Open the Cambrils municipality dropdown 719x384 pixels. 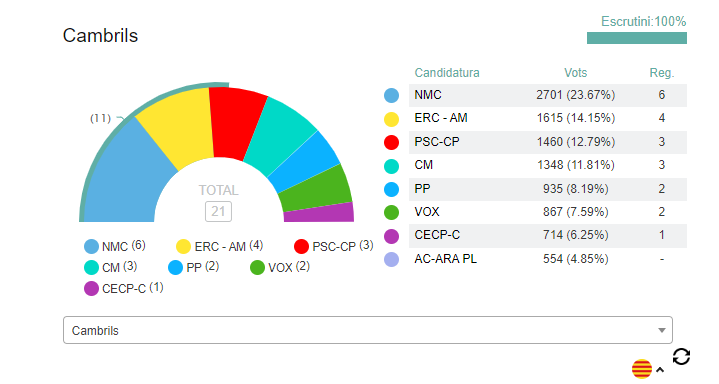pos(368,330)
